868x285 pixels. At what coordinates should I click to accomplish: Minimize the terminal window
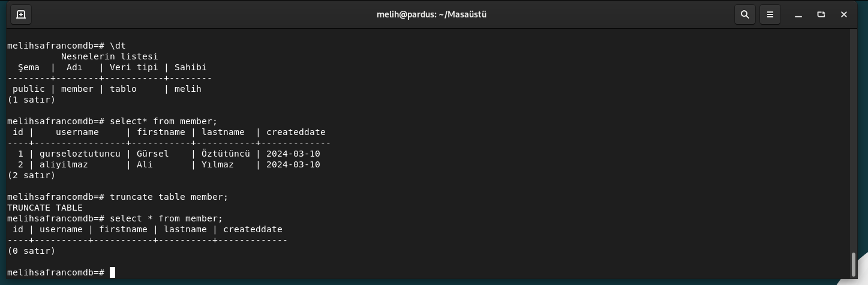pyautogui.click(x=798, y=14)
